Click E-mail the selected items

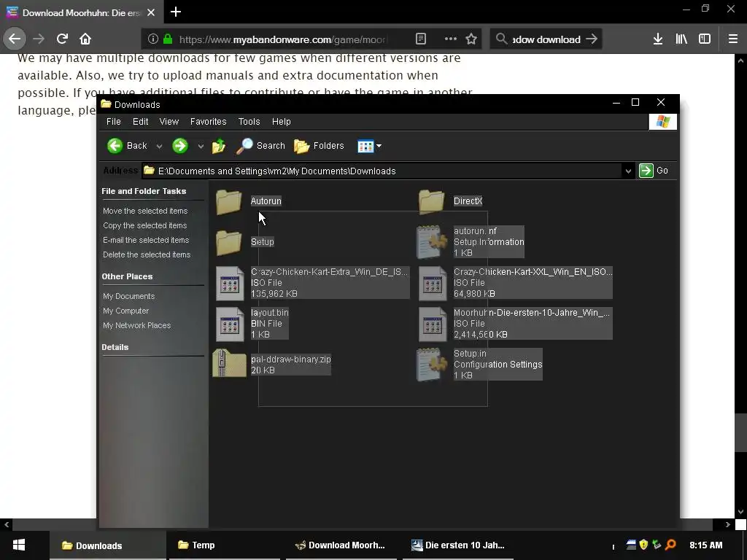click(x=146, y=240)
